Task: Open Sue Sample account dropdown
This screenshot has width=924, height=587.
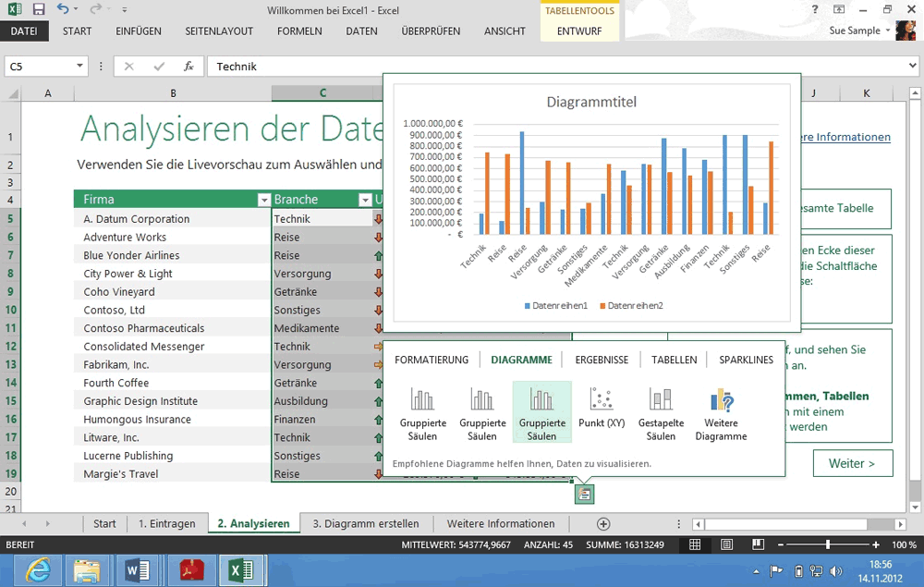Action: click(x=859, y=31)
